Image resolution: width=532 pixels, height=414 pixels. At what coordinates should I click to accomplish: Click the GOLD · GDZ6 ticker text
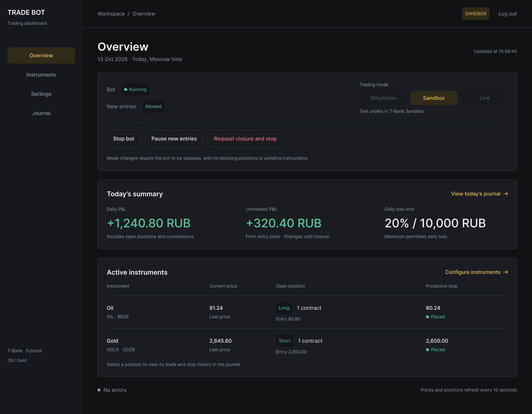(x=121, y=350)
